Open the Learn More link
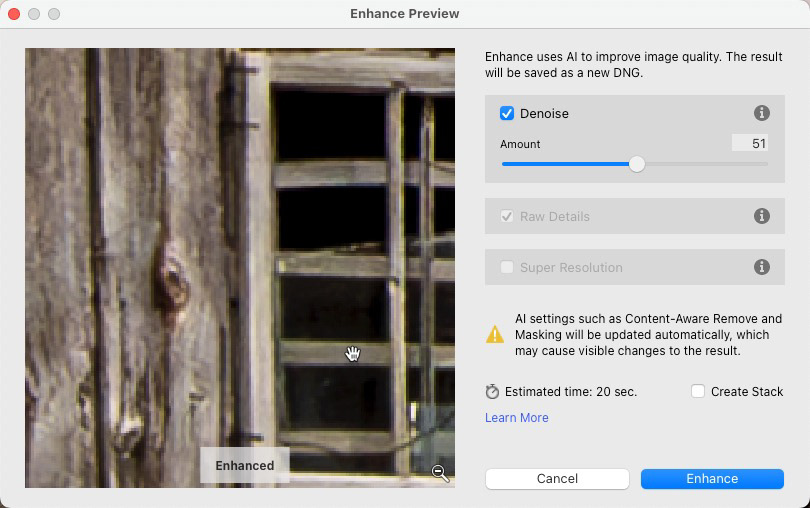The height and width of the screenshot is (508, 810). coord(517,418)
